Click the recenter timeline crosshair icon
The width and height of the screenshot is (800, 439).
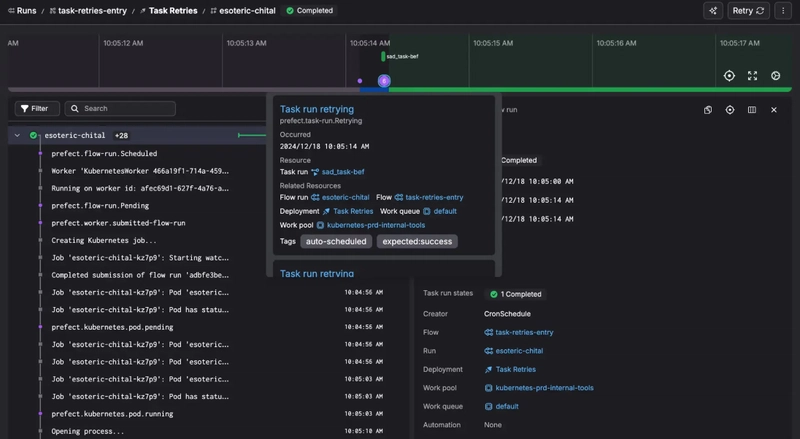[729, 76]
